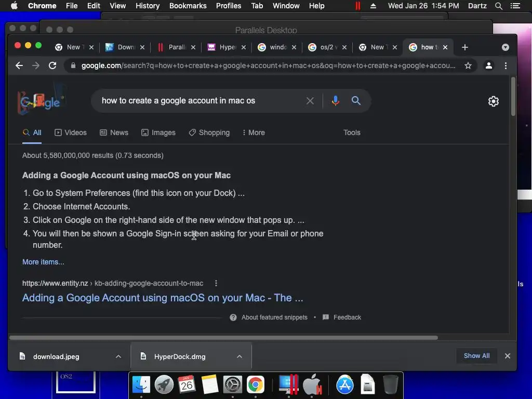Image resolution: width=532 pixels, height=399 pixels.
Task: View site info via the lock icon
Action: pyautogui.click(x=73, y=65)
